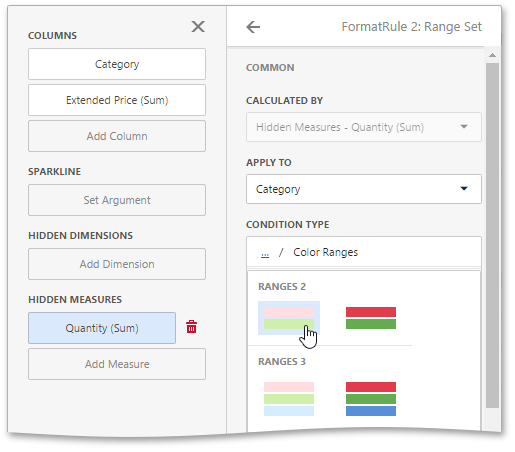Delete Quantity (Sum) with red trash icon

191,327
